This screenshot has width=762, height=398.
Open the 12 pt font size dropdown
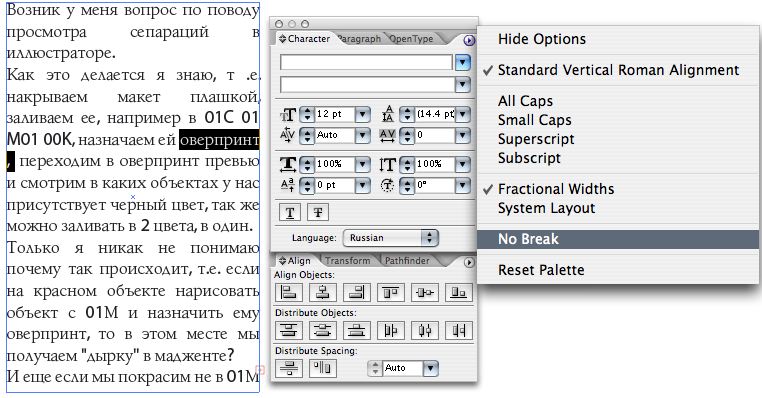coord(363,114)
